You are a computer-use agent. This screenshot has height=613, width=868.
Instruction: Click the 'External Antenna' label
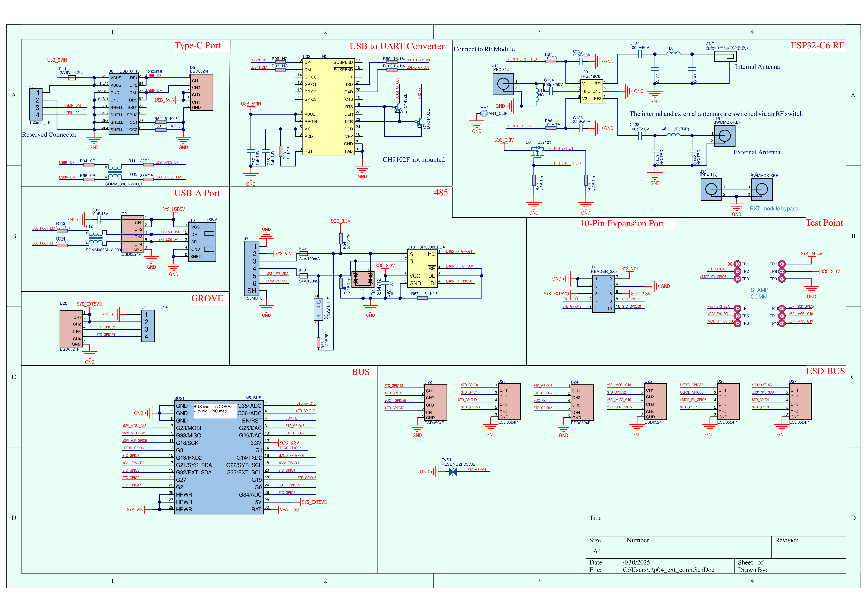[757, 152]
